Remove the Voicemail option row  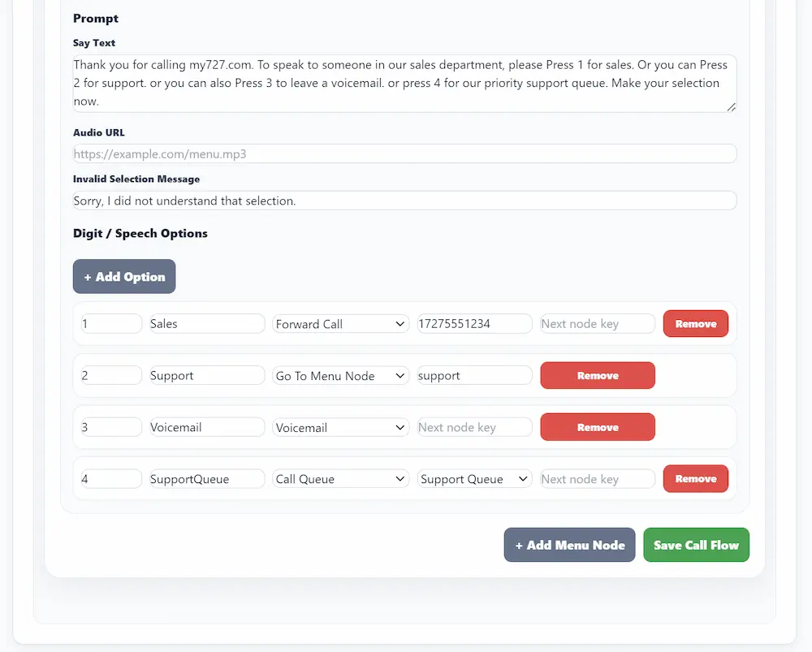598,427
